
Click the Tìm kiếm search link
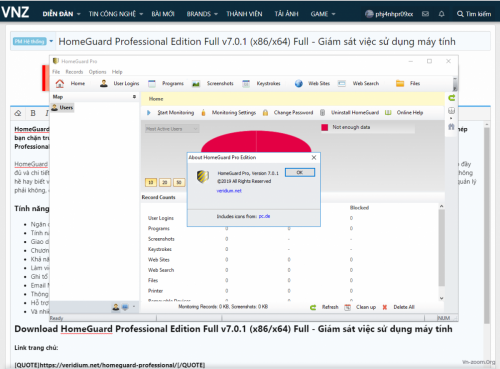pyautogui.click(x=474, y=14)
